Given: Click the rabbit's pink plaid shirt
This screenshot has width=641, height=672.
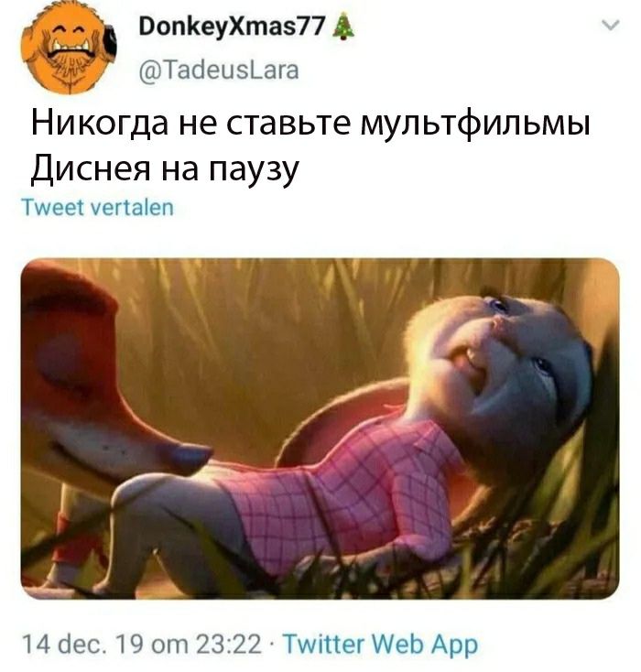Looking at the screenshot, I should coord(343,493).
